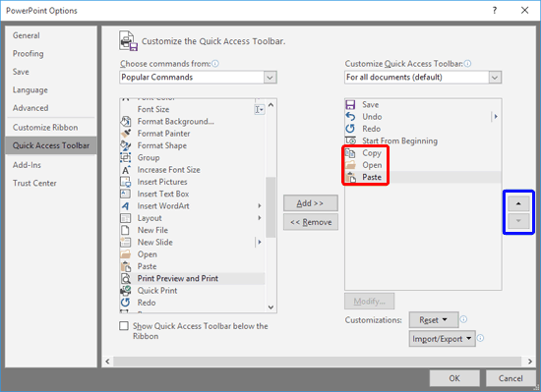This screenshot has height=392, width=541.
Task: Click commands list scroll up arrow
Action: coord(270,105)
